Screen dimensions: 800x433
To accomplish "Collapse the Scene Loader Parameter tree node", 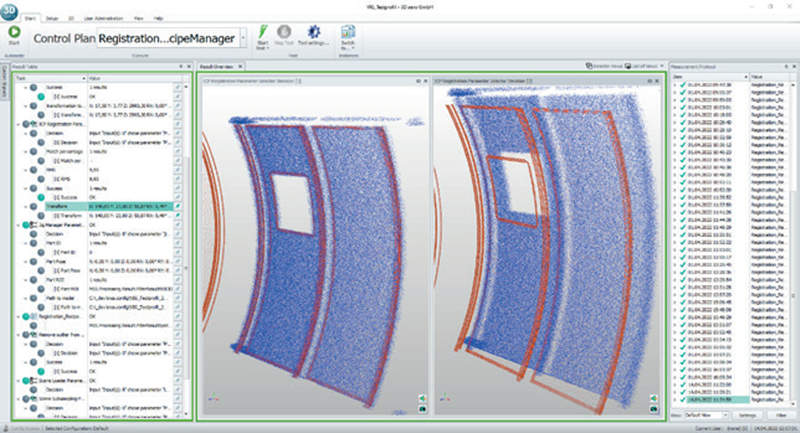I will (x=16, y=379).
